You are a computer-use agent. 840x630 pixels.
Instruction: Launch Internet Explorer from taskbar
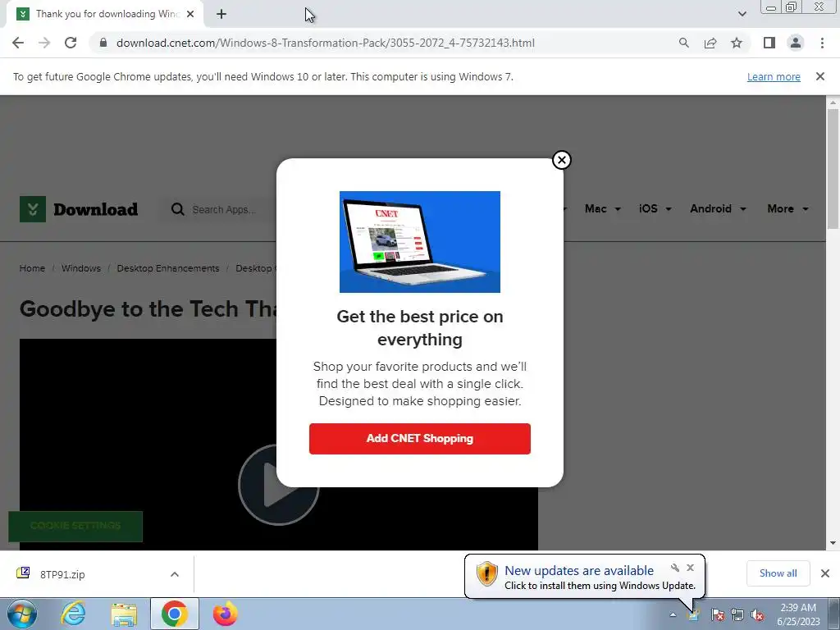(x=73, y=614)
